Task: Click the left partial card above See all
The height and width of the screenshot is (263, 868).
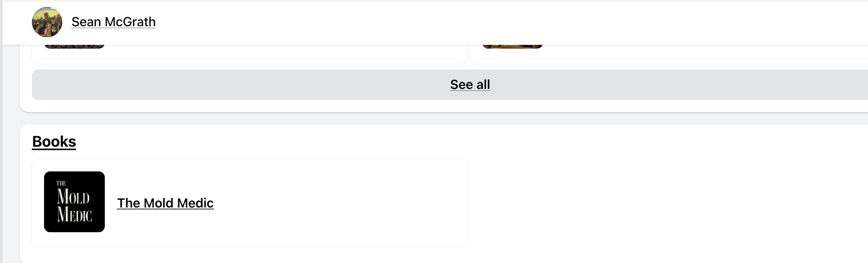Action: (266, 54)
